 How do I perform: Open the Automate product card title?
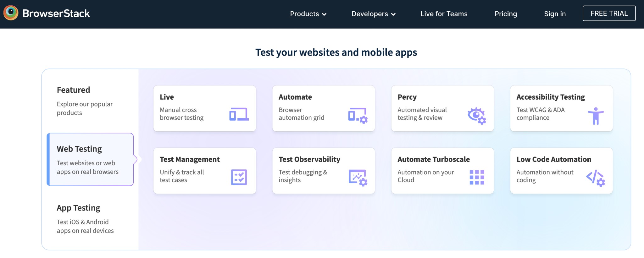point(295,97)
